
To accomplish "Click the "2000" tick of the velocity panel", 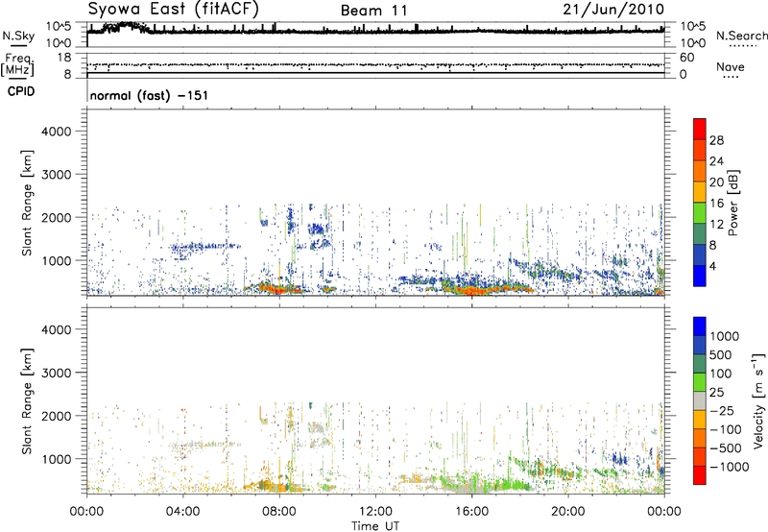I will [56, 416].
